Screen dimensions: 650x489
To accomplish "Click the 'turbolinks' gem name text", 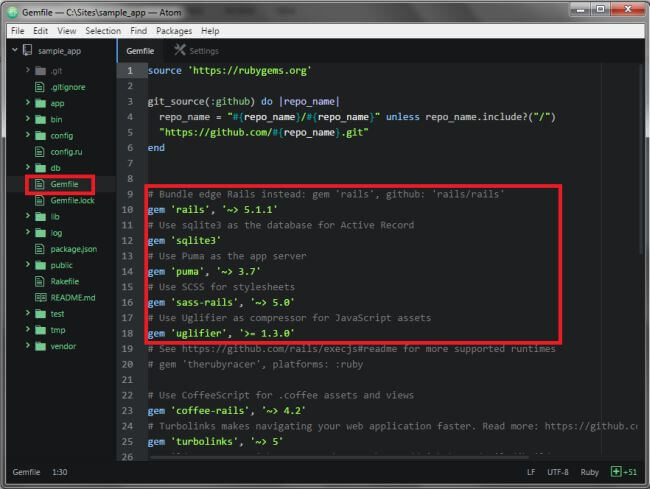I will 204,442.
